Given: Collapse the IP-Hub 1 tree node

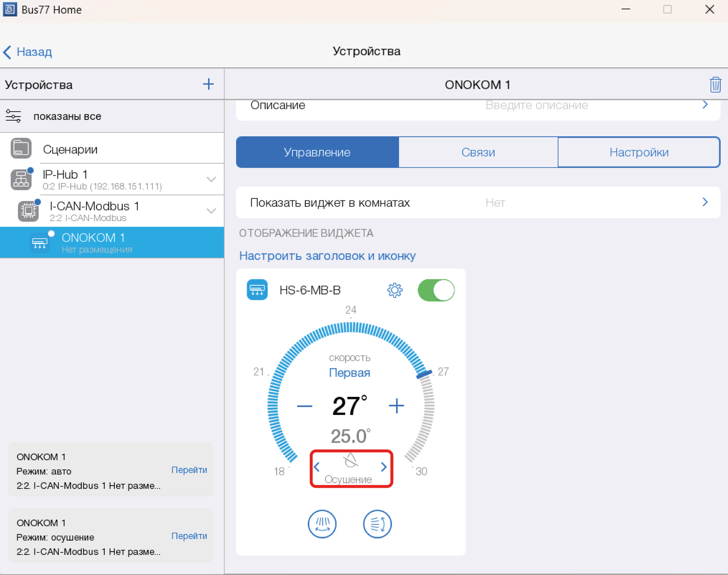Looking at the screenshot, I should (x=211, y=180).
